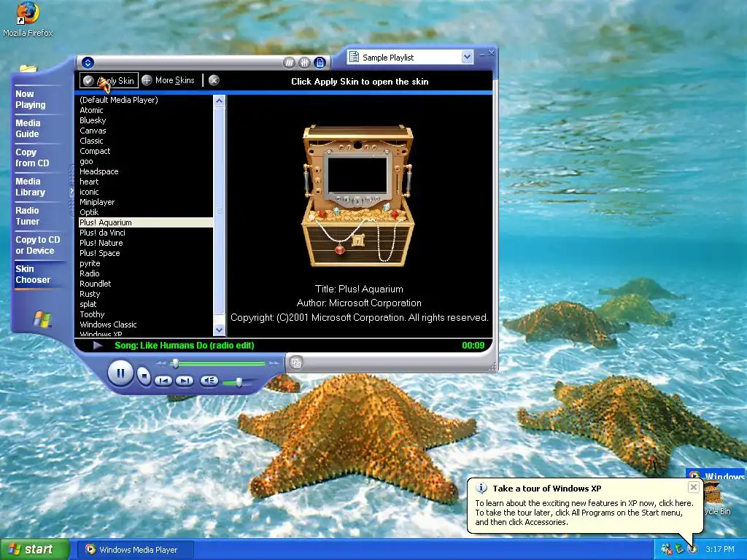Pause playback with the pause button
Screen dimensions: 747x560
(x=120, y=373)
